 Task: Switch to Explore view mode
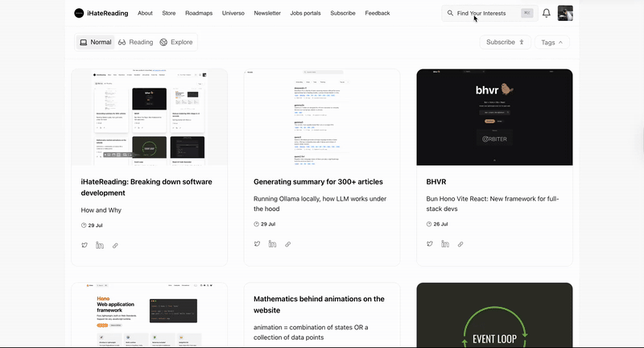point(176,43)
